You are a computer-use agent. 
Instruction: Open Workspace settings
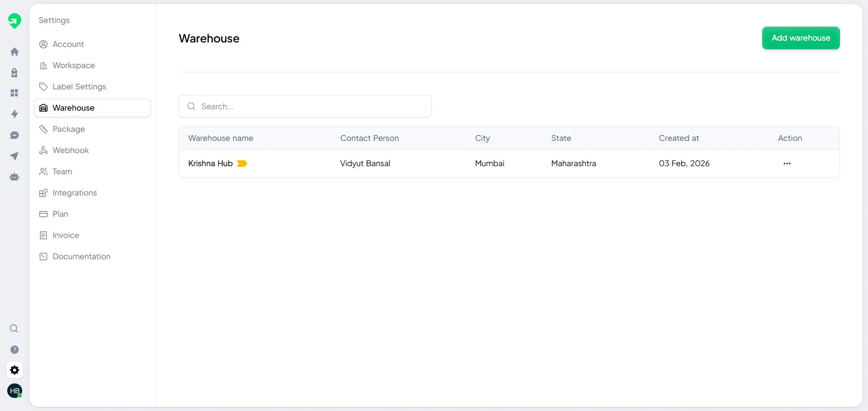click(93, 65)
